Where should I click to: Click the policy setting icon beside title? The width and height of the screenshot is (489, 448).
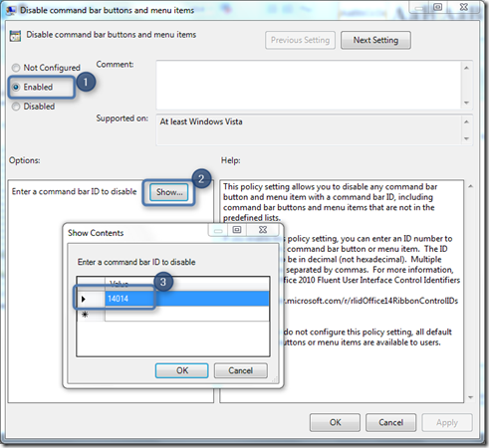[15, 36]
